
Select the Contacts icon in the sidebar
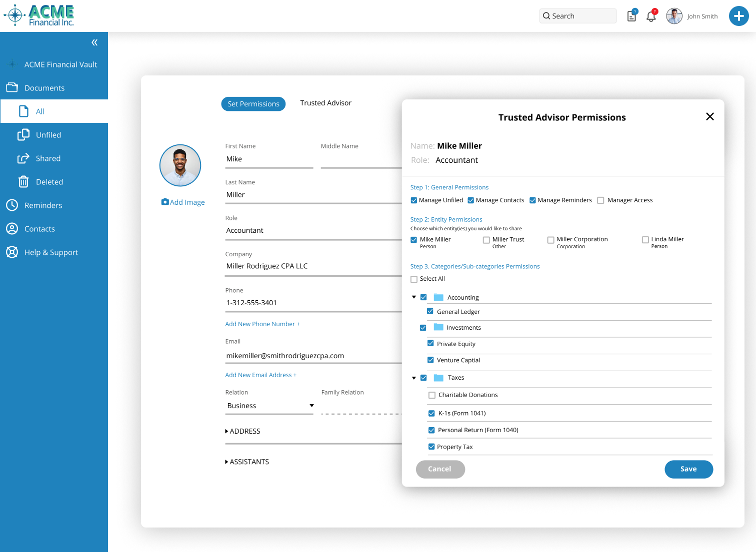(12, 228)
